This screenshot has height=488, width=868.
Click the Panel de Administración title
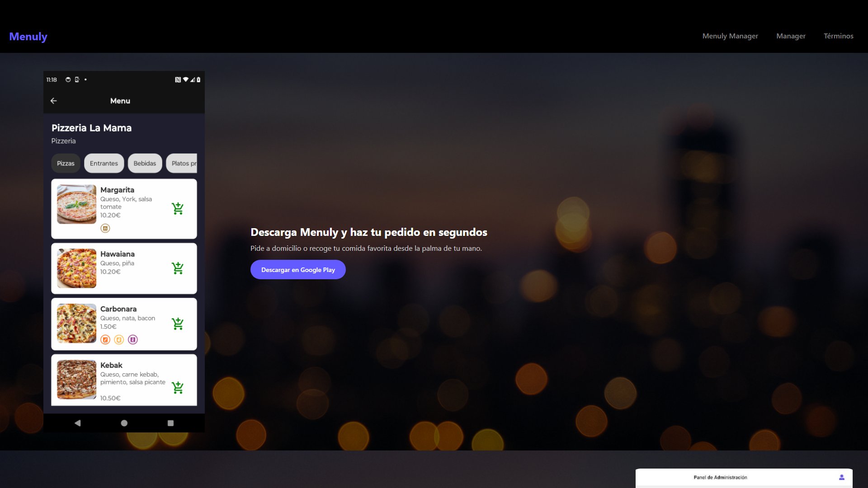[720, 477]
